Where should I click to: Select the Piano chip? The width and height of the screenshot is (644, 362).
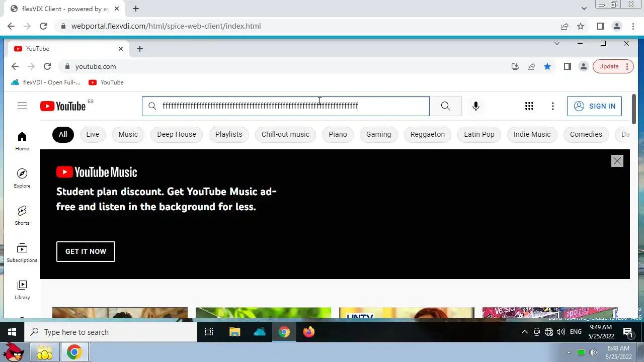(x=338, y=134)
